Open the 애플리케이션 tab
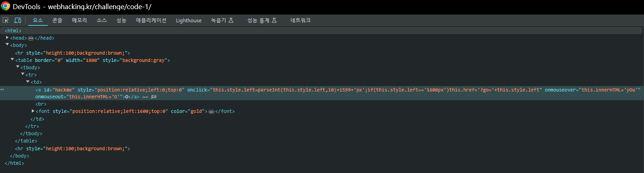644x173 pixels. 151,20
